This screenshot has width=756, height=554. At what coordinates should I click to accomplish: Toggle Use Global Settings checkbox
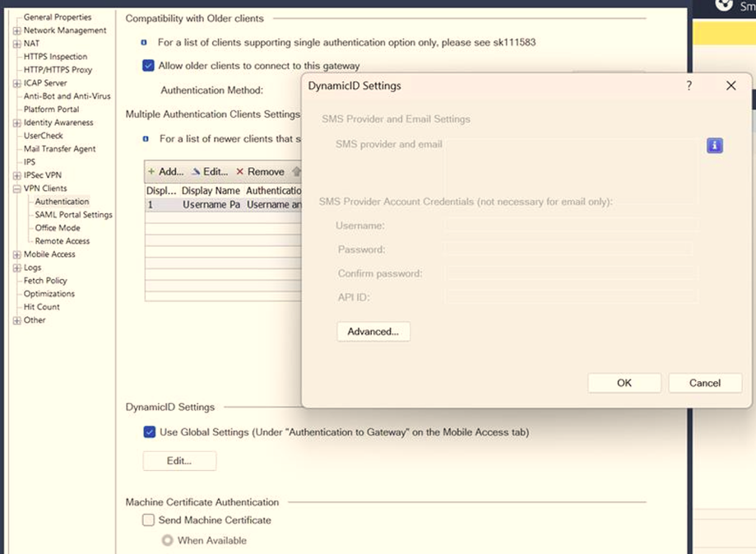tap(150, 432)
